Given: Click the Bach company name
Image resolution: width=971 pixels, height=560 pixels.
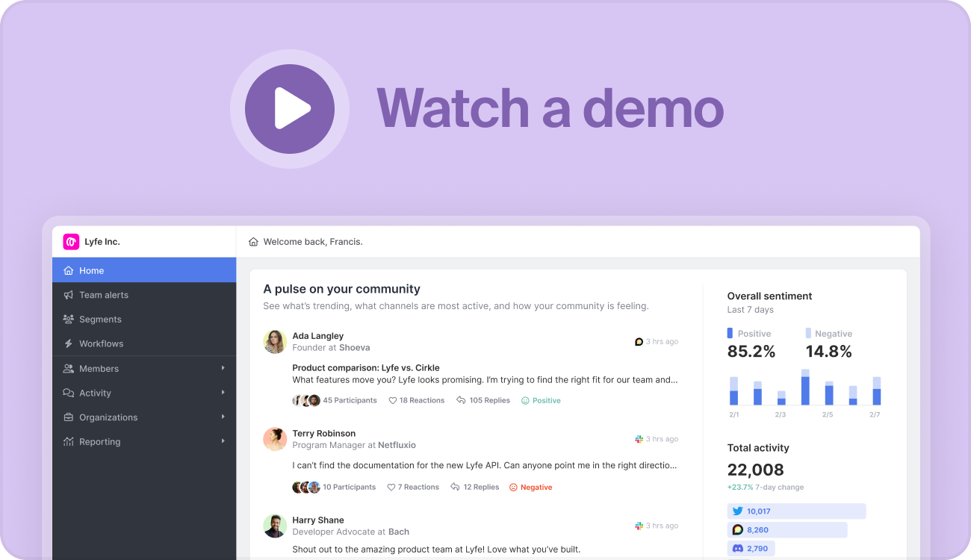Looking at the screenshot, I should coord(399,532).
